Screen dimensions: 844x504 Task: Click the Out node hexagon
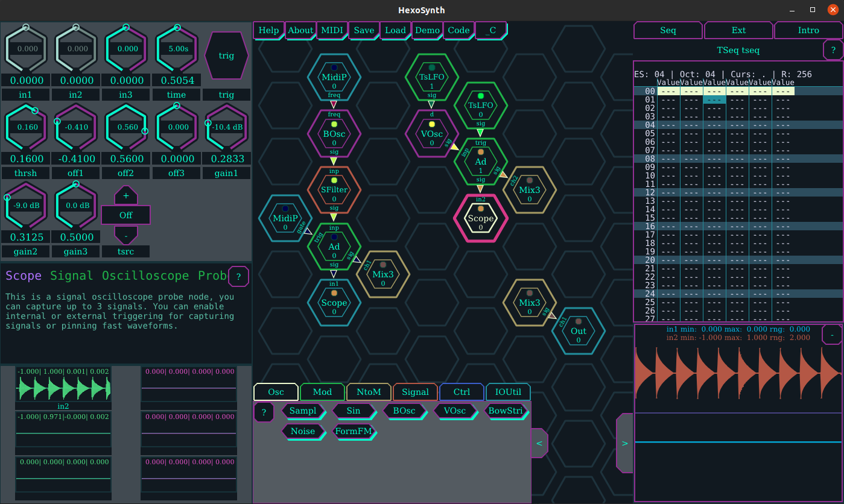(x=577, y=331)
